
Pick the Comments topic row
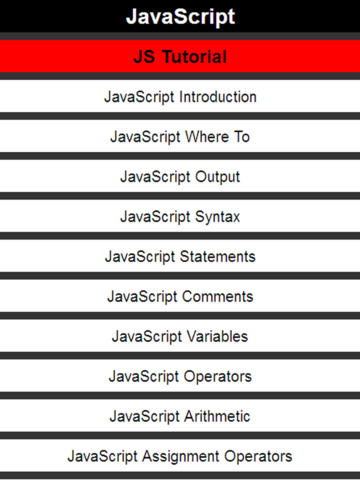pyautogui.click(x=180, y=296)
